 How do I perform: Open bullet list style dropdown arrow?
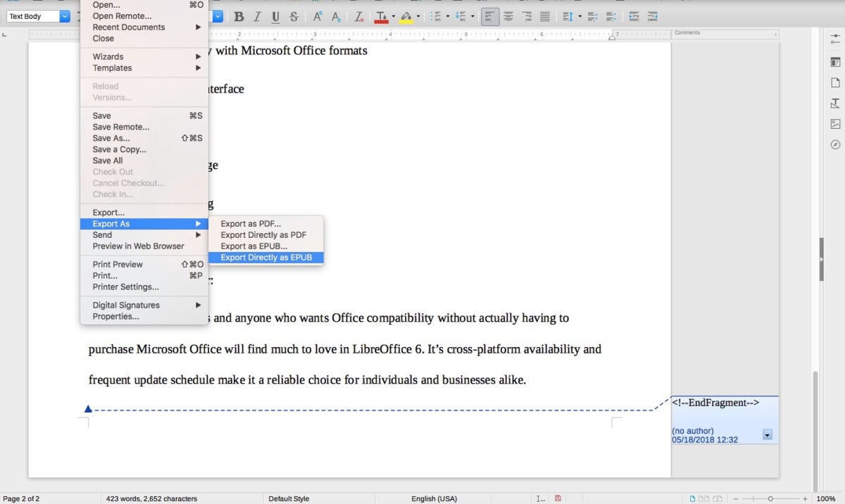pyautogui.click(x=448, y=16)
